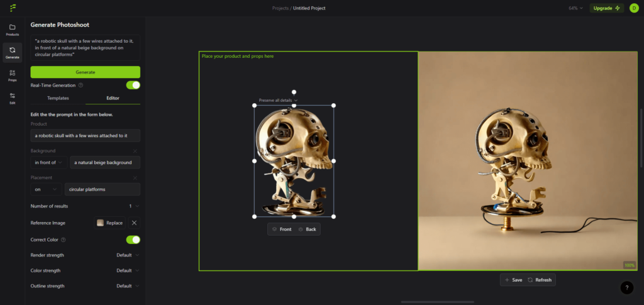This screenshot has width=644, height=305.
Task: Click the full prompt text box
Action: 86,48
